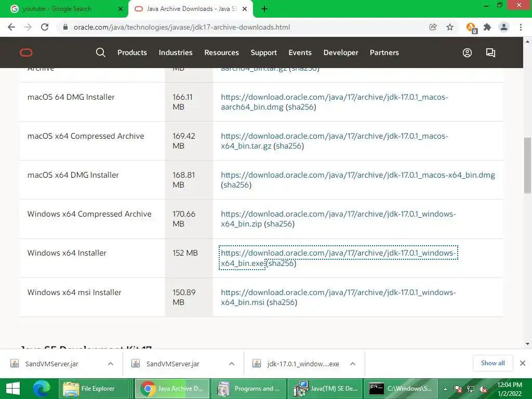Click the padlock site info icon

pyautogui.click(x=65, y=27)
